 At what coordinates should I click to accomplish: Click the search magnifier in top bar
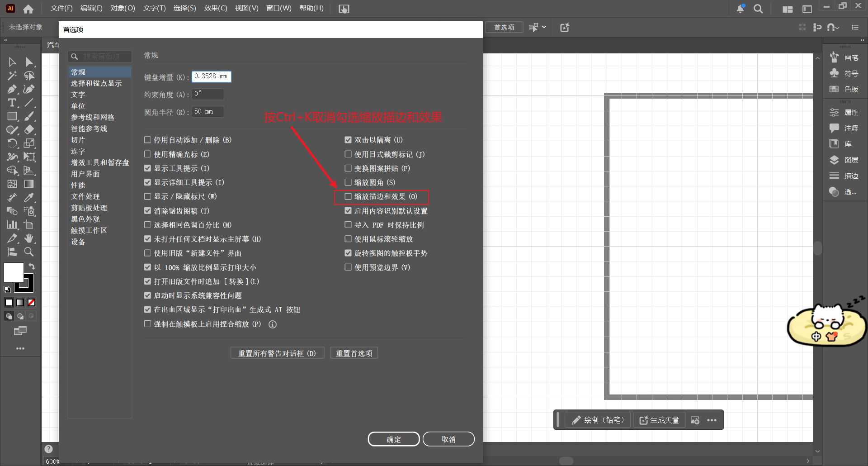(758, 9)
